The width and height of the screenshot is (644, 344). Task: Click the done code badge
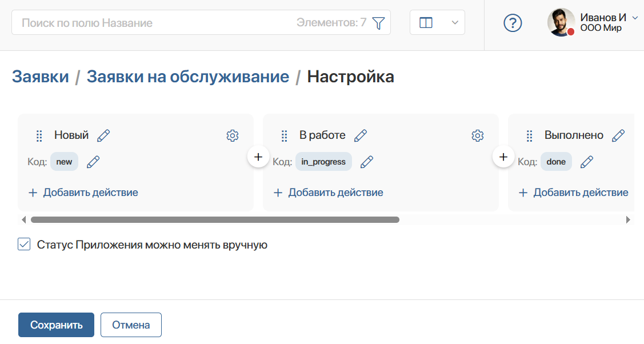click(556, 162)
